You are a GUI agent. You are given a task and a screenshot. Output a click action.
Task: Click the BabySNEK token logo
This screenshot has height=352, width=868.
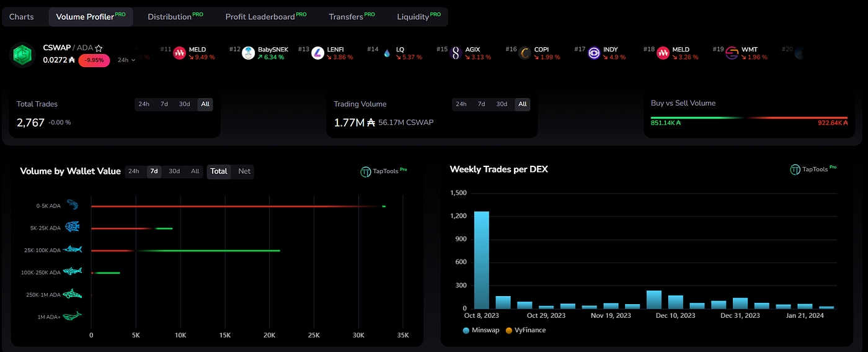click(x=249, y=53)
